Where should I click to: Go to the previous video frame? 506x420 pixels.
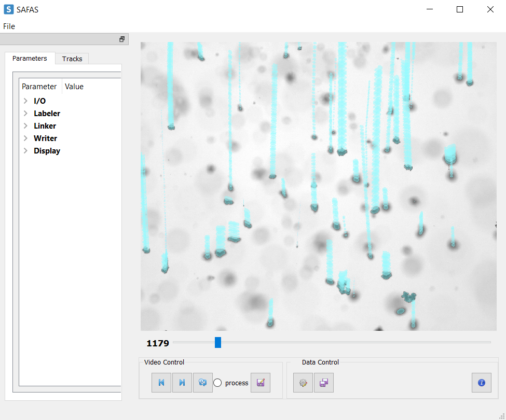[x=161, y=383]
